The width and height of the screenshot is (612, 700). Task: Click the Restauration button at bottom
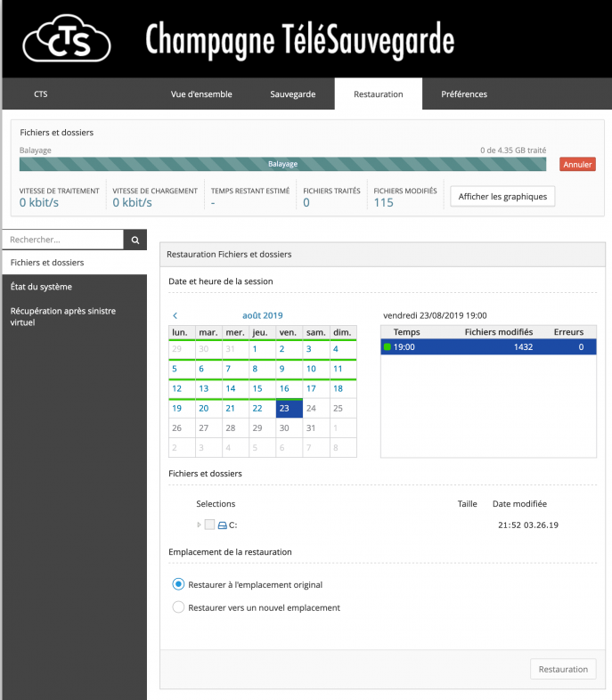click(x=563, y=669)
